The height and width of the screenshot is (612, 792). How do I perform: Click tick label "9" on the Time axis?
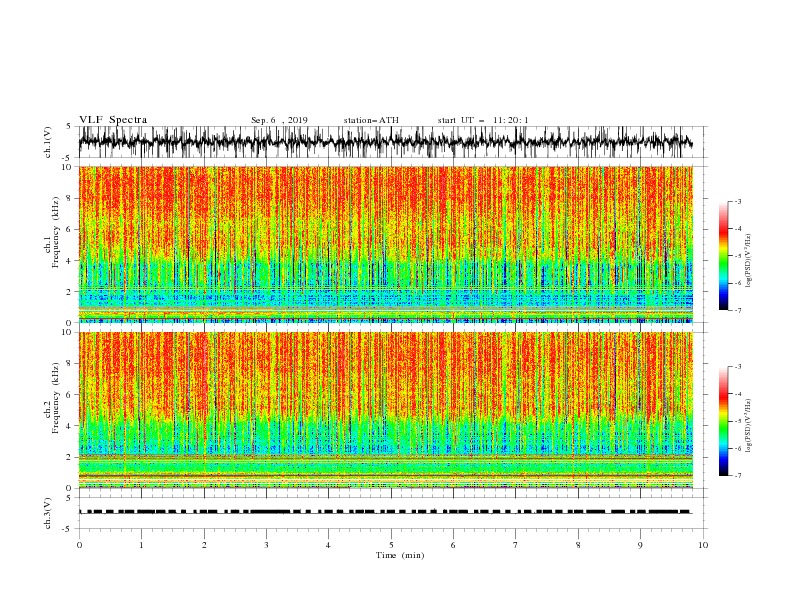click(640, 545)
